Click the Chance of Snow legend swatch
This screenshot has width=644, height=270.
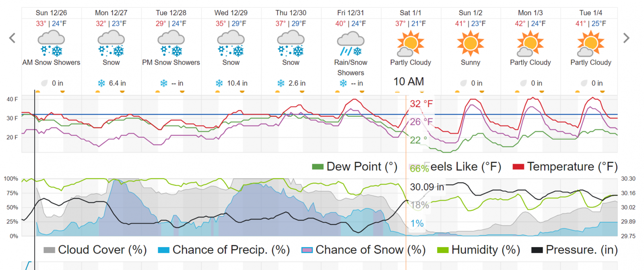click(x=307, y=250)
